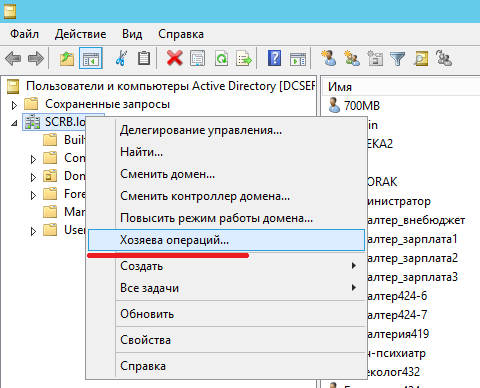Screen dimensions: 480x388
Task: Click the Create new group icon
Action: [352, 58]
